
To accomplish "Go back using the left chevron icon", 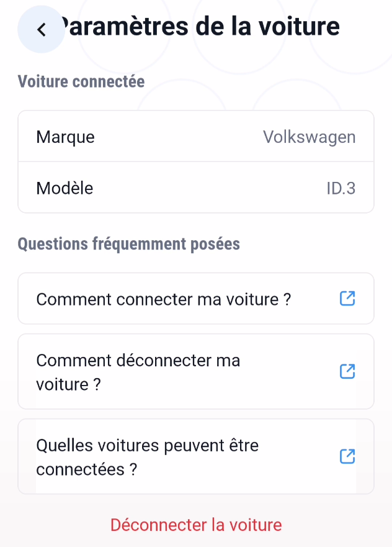I will (x=42, y=29).
